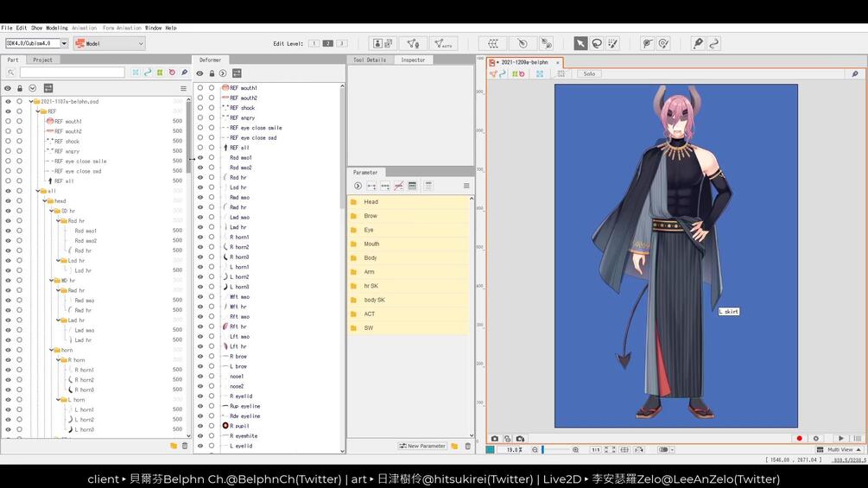Click the Part panel hamburger menu icon
This screenshot has height=488, width=868.
tap(183, 88)
